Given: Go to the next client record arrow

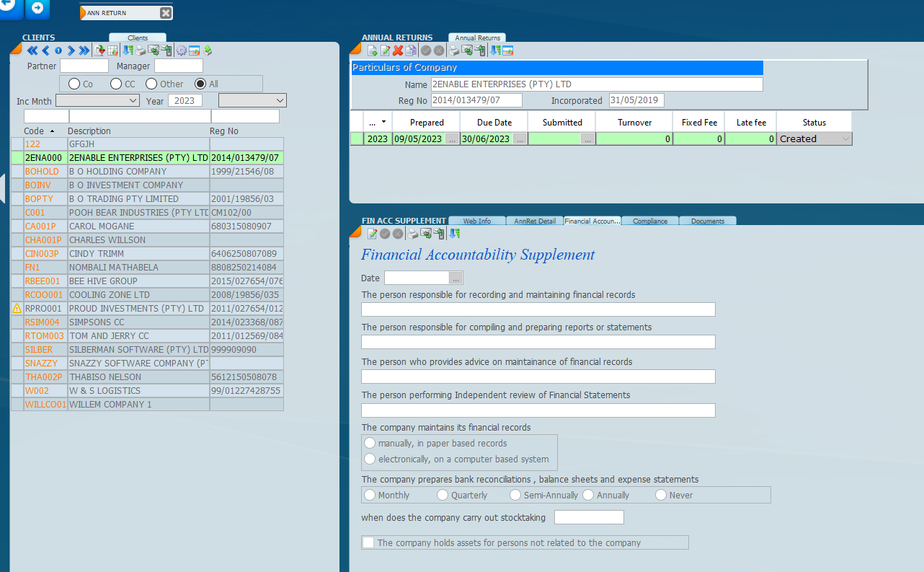Looking at the screenshot, I should (71, 50).
